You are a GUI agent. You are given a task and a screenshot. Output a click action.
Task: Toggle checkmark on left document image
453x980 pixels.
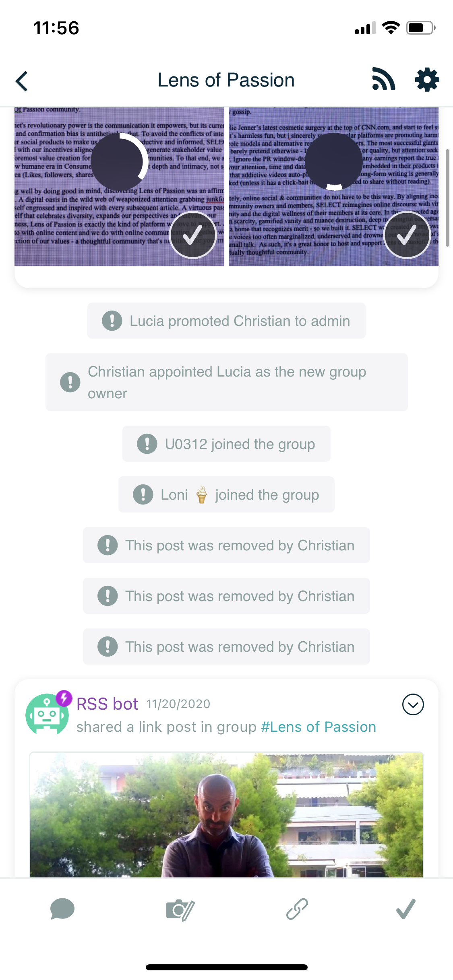(x=193, y=235)
